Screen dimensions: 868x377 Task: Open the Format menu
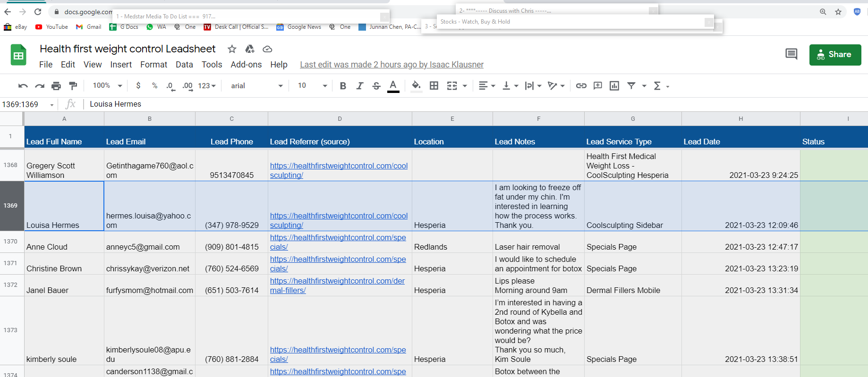(x=153, y=65)
